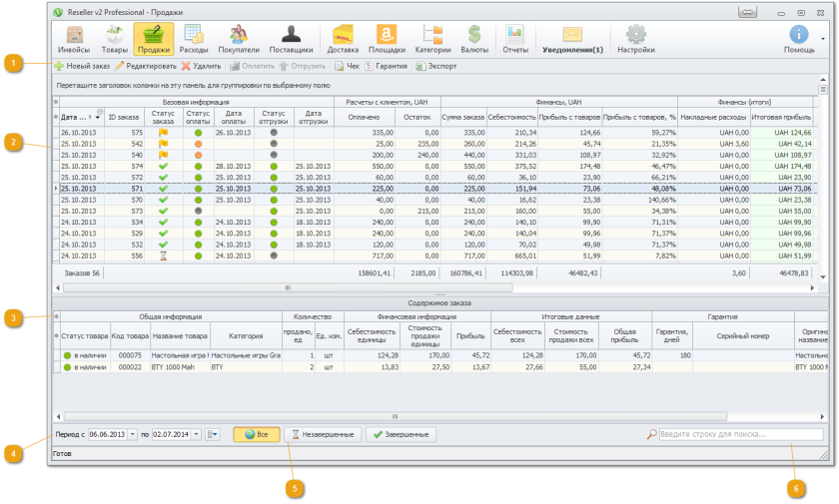Open Уведомления(1) notifications
The width and height of the screenshot is (839, 504).
(572, 39)
